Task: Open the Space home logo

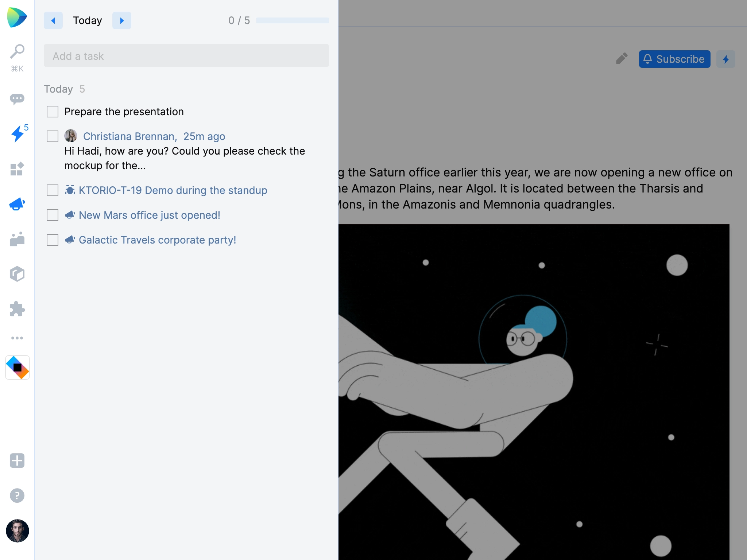Action: click(17, 17)
